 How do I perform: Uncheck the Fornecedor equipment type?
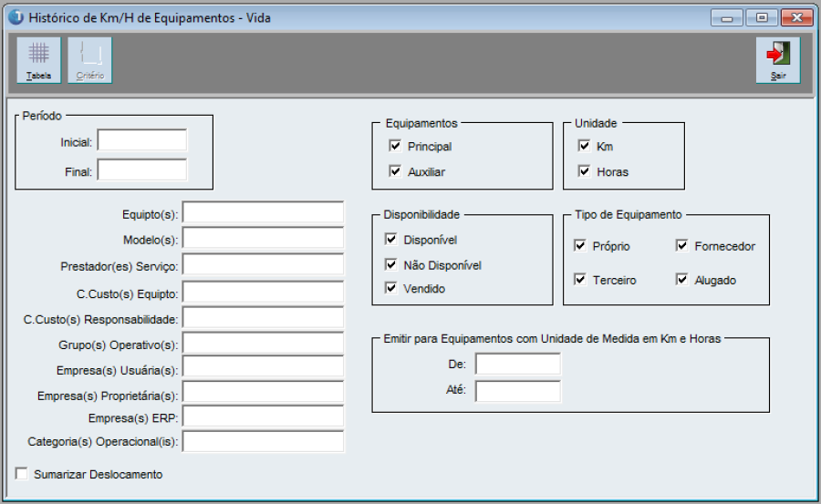point(681,245)
